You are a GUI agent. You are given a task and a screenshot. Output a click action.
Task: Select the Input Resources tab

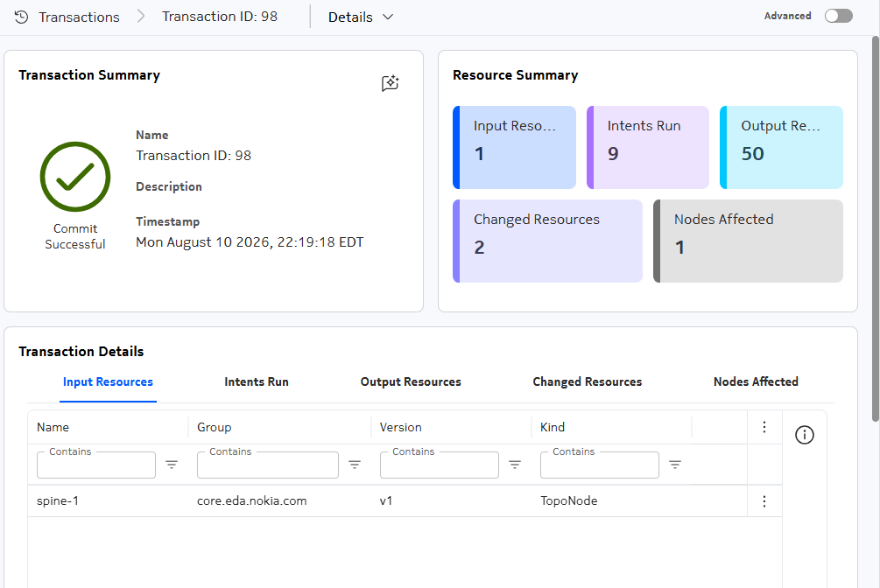pyautogui.click(x=108, y=382)
